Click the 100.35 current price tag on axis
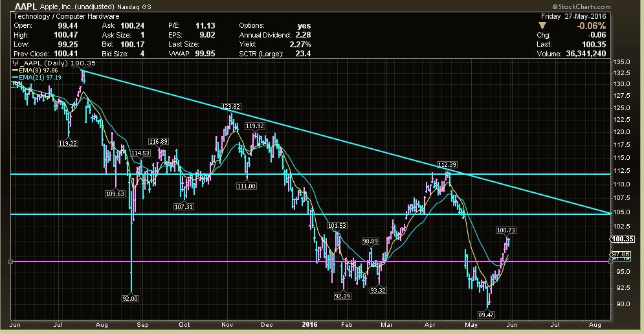This screenshot has height=334, width=644. click(622, 239)
